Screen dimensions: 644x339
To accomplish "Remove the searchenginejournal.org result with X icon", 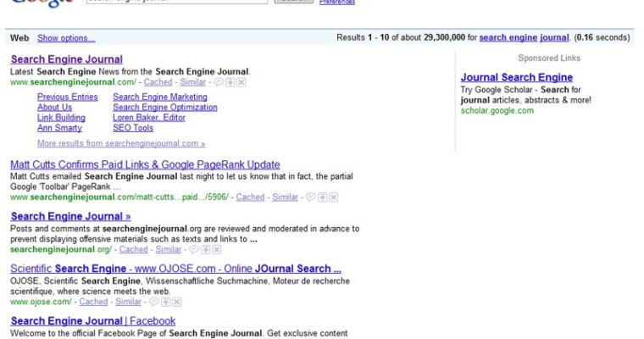I will (x=217, y=249).
